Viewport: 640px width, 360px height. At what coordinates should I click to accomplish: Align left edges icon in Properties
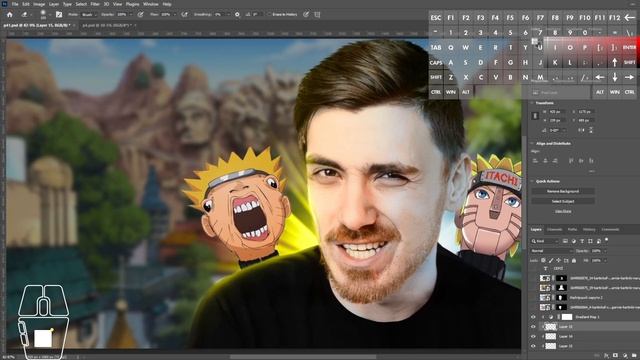click(x=535, y=161)
